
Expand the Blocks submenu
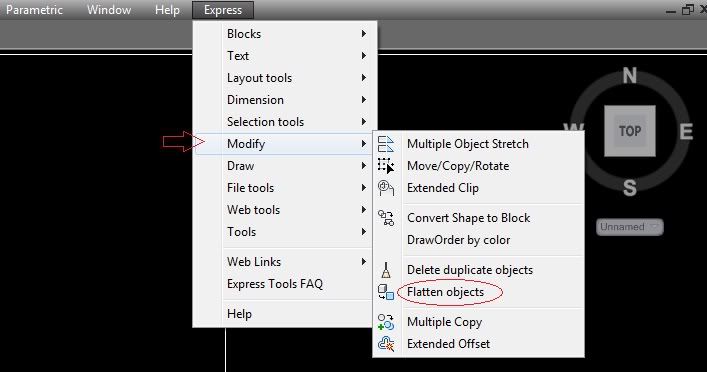point(285,34)
